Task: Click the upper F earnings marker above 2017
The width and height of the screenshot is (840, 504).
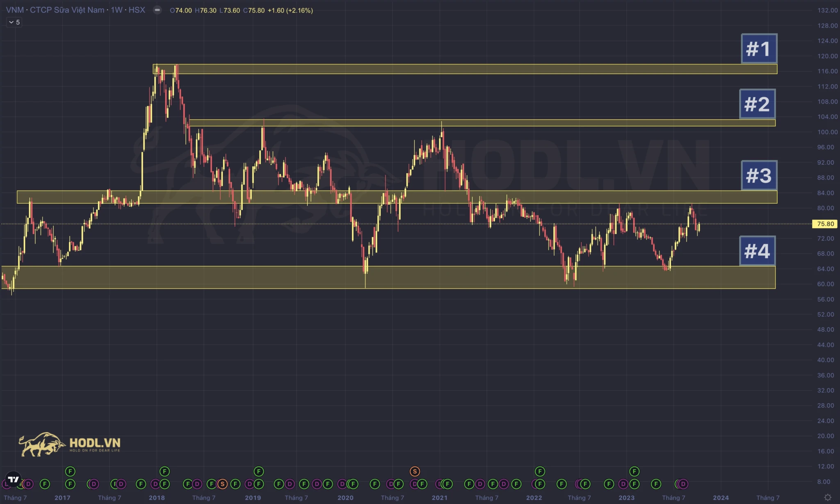Action: 70,471
